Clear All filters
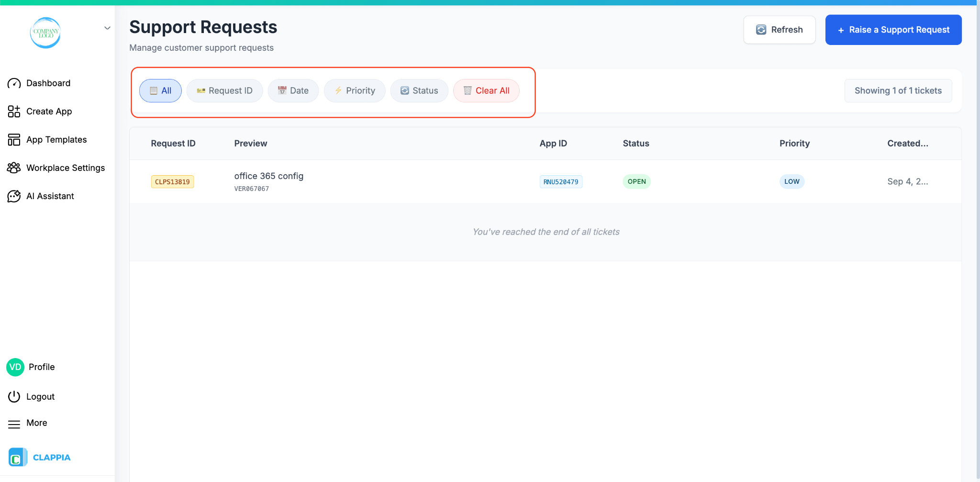The image size is (980, 482). coord(486,90)
